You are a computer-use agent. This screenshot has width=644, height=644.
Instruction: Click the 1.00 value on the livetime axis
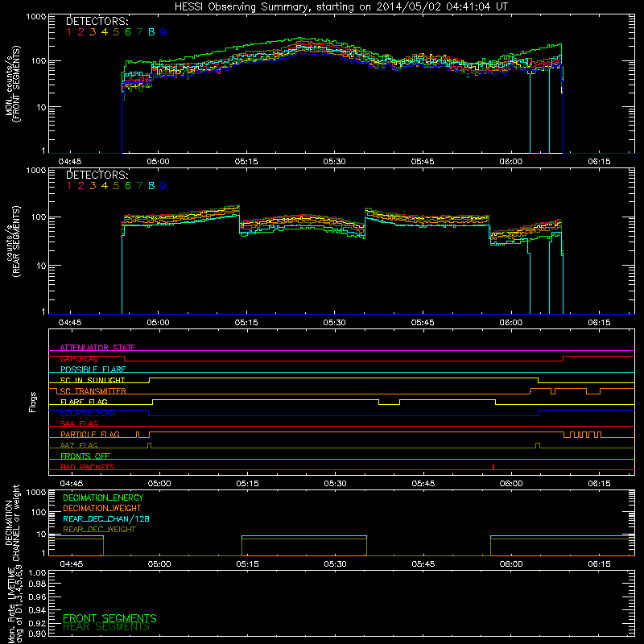pyautogui.click(x=37, y=573)
